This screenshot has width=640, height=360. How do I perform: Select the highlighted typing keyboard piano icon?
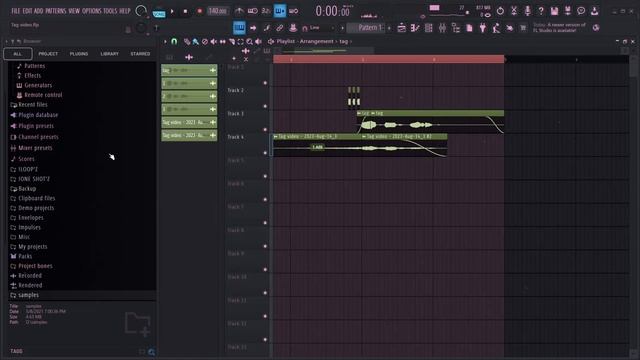point(239,28)
